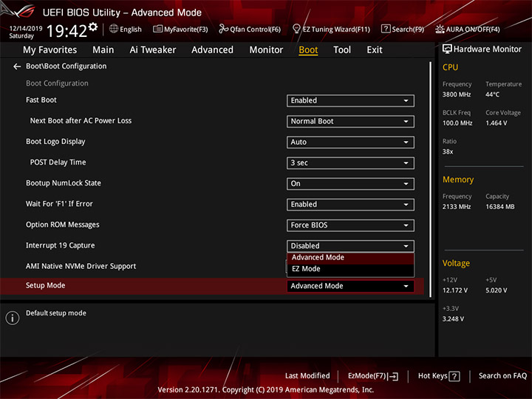Expand the Boot Logo Display dropdown
532x399 pixels.
click(x=350, y=142)
